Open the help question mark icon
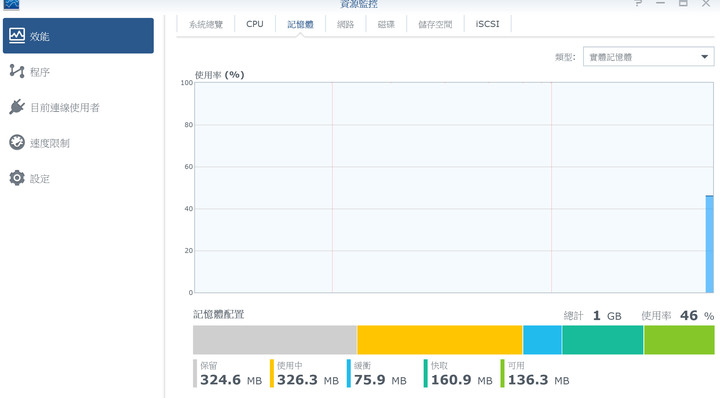 pyautogui.click(x=638, y=3)
